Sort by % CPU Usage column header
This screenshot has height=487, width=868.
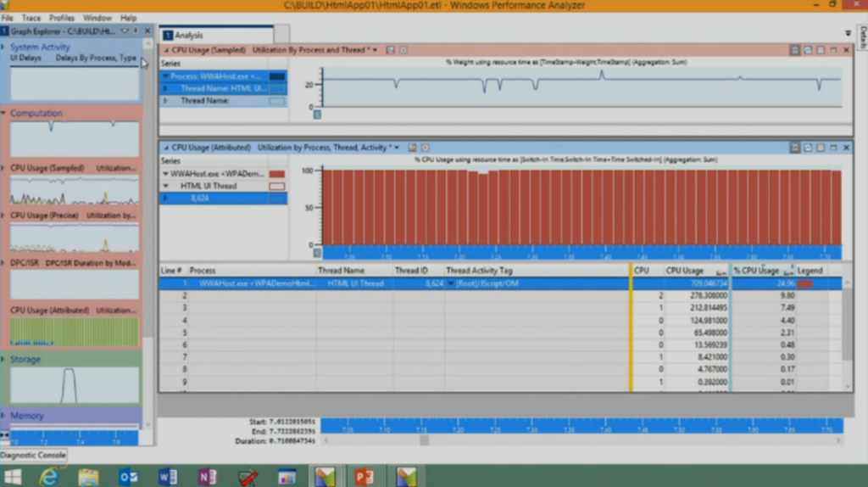click(763, 271)
